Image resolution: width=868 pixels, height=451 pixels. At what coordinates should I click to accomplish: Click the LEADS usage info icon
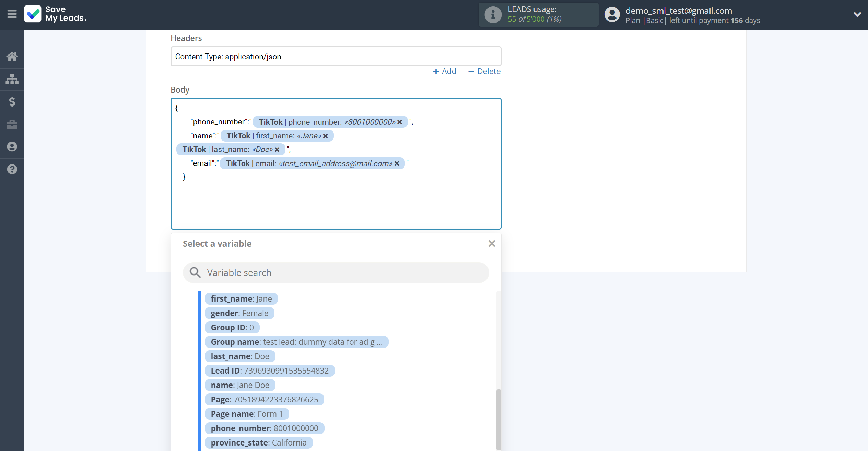coord(493,15)
